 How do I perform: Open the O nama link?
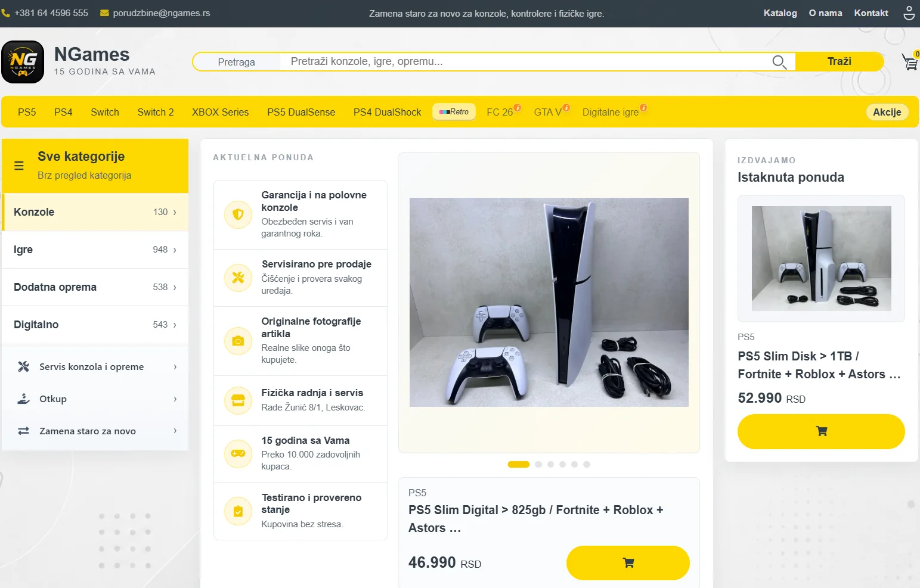[x=825, y=13]
